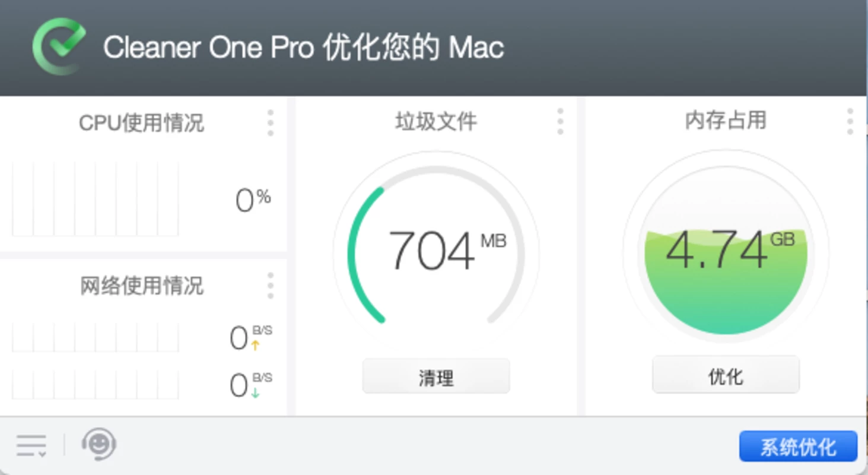Click the 0% CPU usage value

(x=253, y=199)
